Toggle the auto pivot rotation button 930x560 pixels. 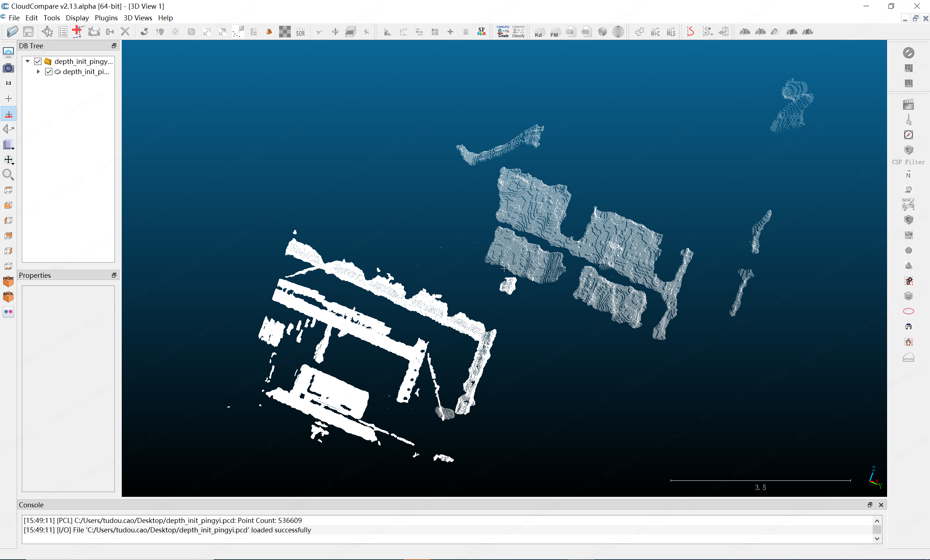(x=8, y=114)
